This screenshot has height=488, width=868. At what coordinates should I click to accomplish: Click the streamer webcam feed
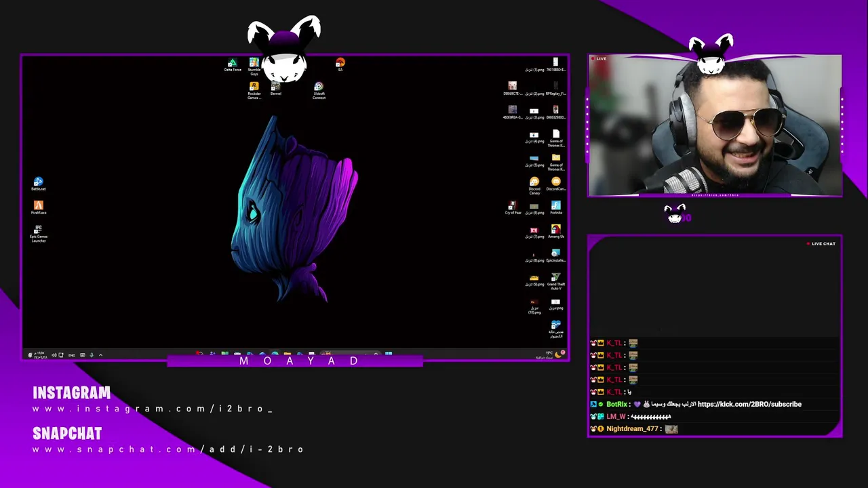pos(715,126)
